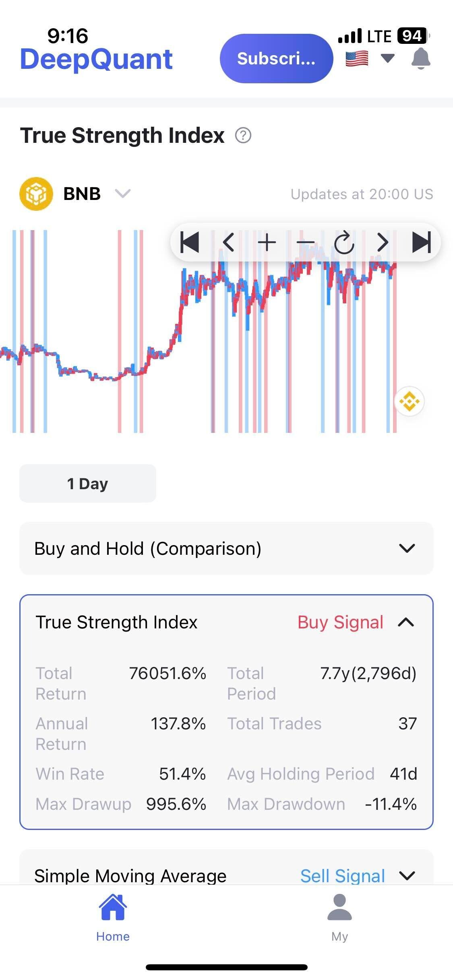Collapse the True Strength Index panel
Viewport: 453px width, 980px height.
[406, 622]
